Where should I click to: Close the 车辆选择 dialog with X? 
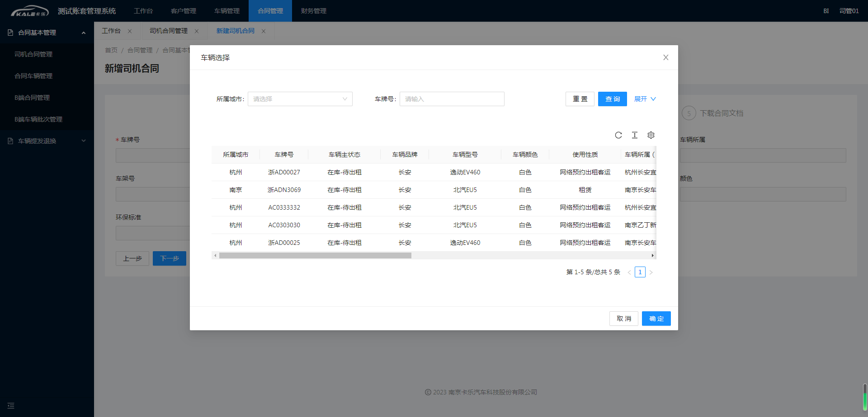(x=666, y=57)
